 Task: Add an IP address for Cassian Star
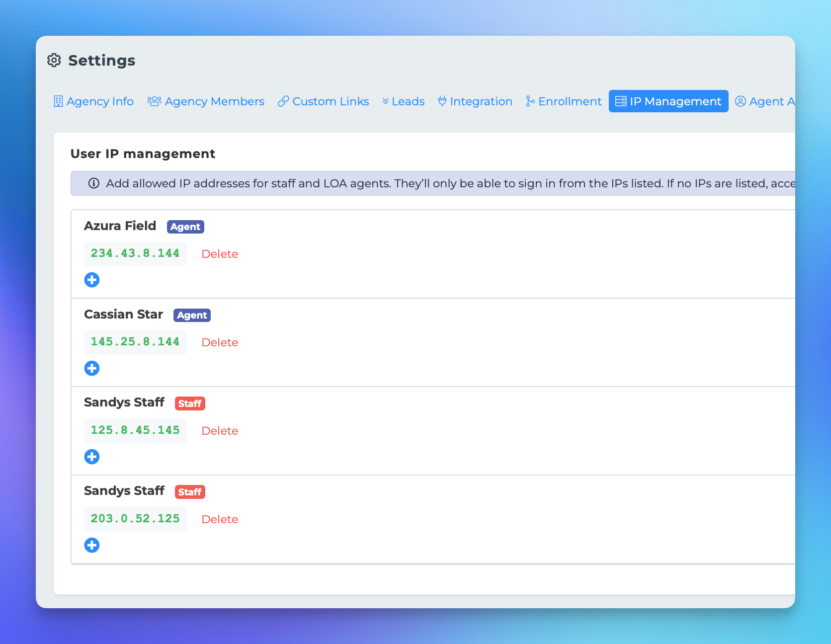[92, 368]
